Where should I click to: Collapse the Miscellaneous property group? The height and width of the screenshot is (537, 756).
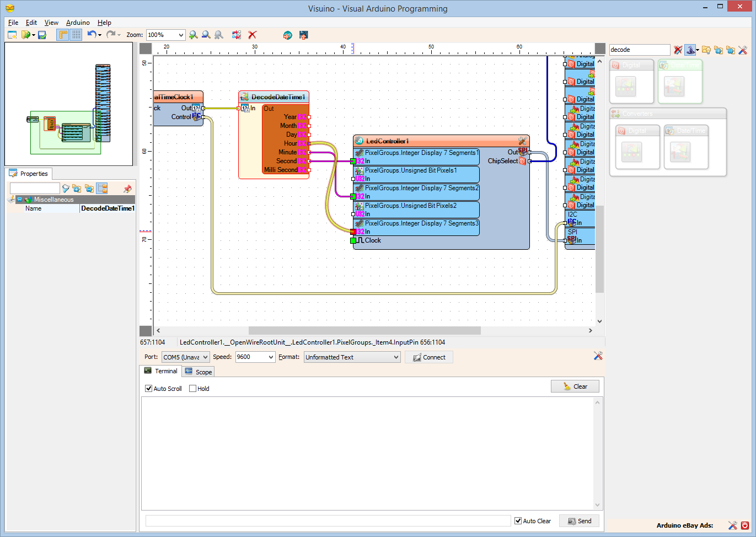pos(19,199)
